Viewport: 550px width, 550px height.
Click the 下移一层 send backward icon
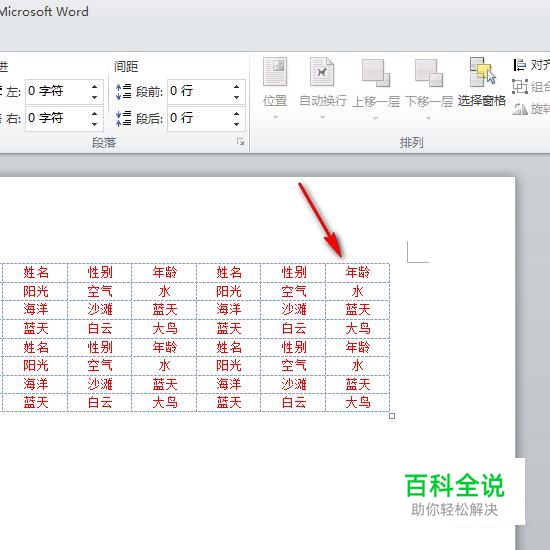pos(429,73)
